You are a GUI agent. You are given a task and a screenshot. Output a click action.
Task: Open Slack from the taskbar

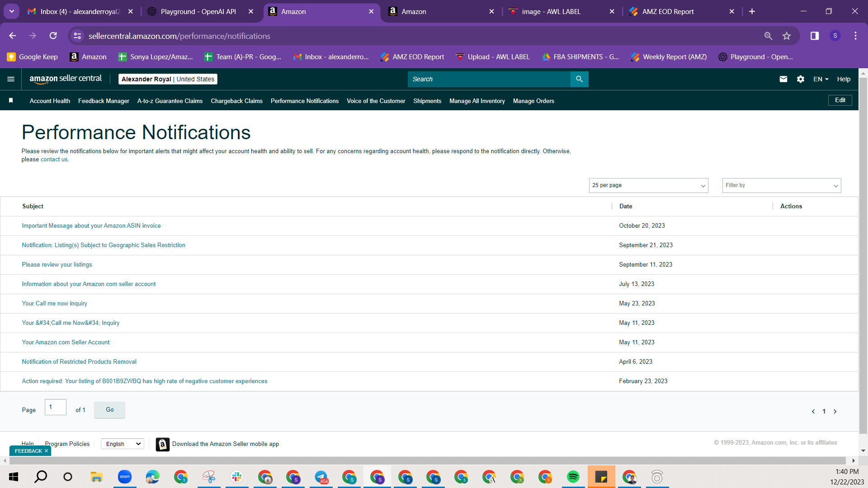(236, 477)
